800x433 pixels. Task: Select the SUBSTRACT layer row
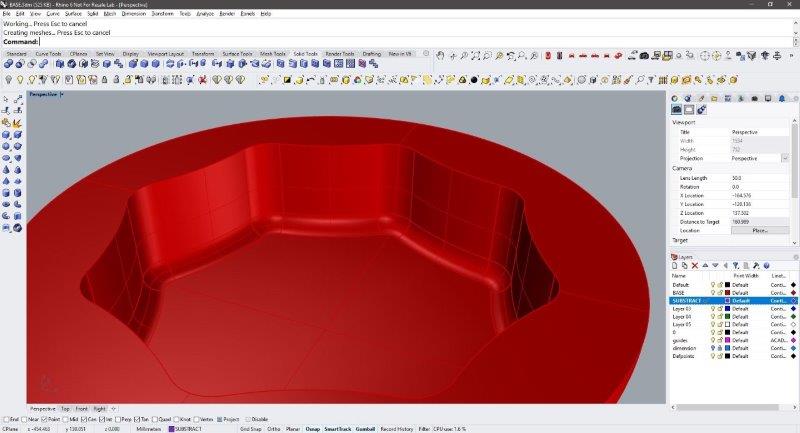click(733, 301)
